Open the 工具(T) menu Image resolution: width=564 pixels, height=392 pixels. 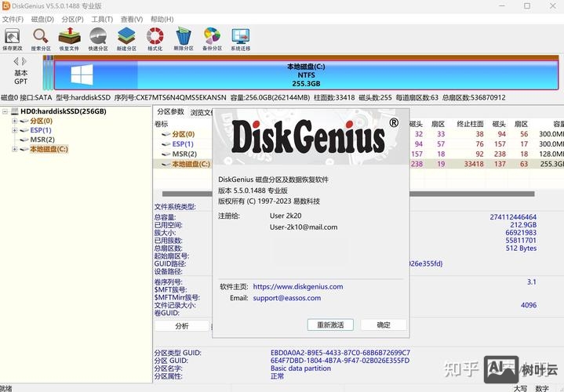(x=102, y=20)
